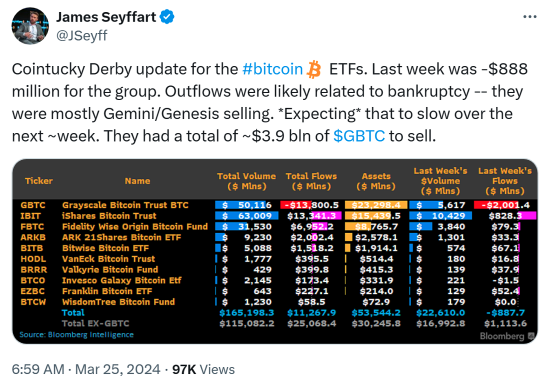Click the GBTC orange assets bar

[376, 205]
